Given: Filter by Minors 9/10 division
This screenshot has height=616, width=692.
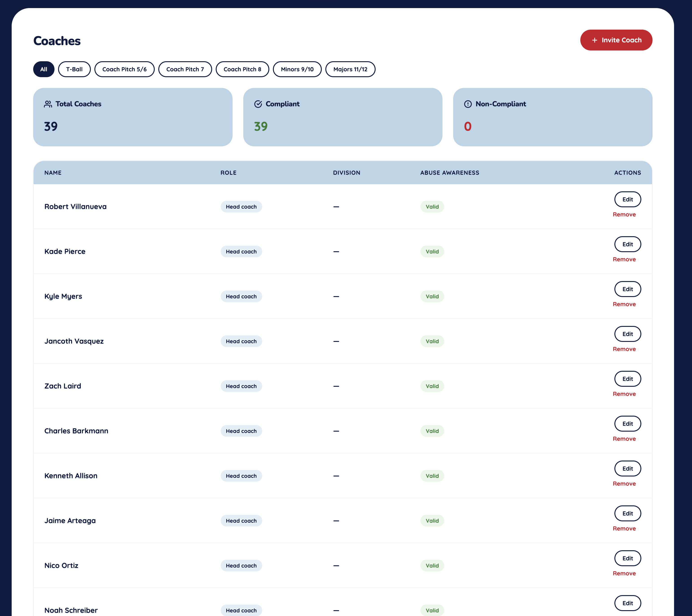Looking at the screenshot, I should (297, 69).
